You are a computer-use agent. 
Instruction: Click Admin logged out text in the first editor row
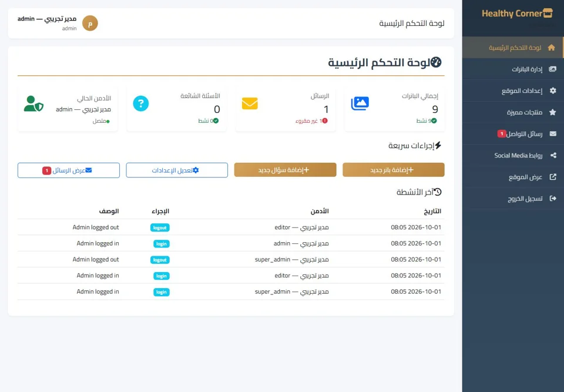pyautogui.click(x=96, y=227)
